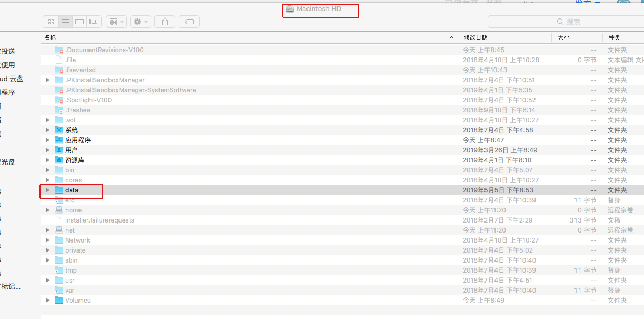Expand the 用户 folder disclosure triangle

(48, 150)
